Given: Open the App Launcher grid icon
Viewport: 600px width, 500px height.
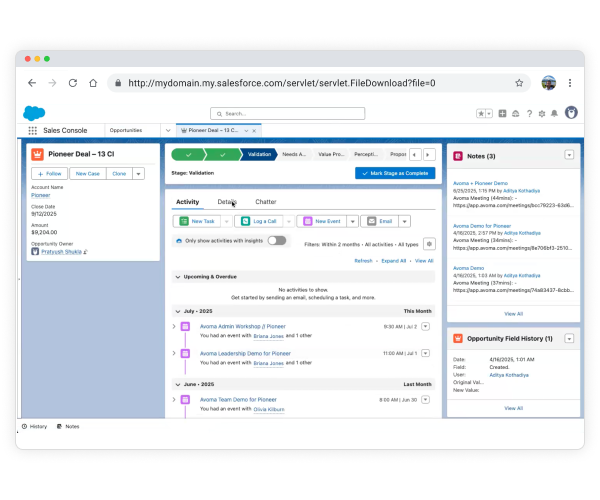Looking at the screenshot, I should (x=33, y=130).
